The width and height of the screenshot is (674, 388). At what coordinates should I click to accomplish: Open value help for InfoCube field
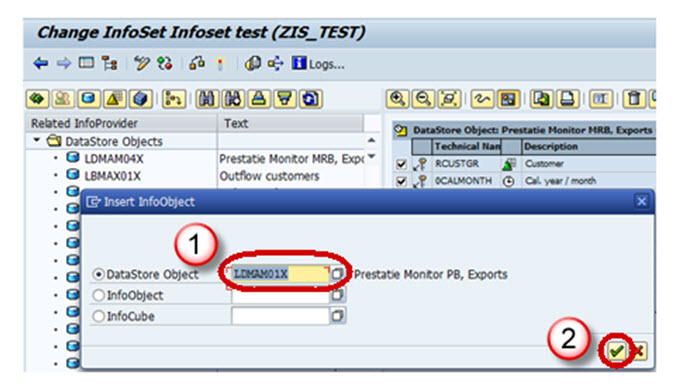pyautogui.click(x=337, y=316)
